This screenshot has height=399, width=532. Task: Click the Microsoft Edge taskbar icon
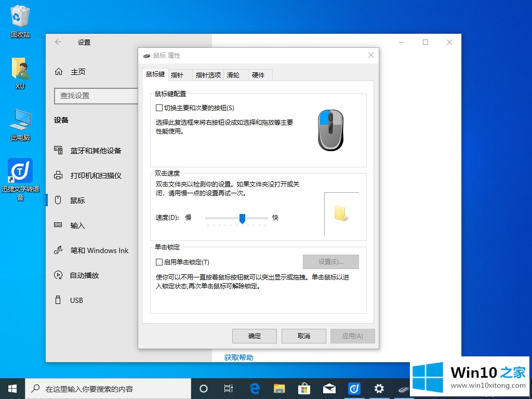255,389
